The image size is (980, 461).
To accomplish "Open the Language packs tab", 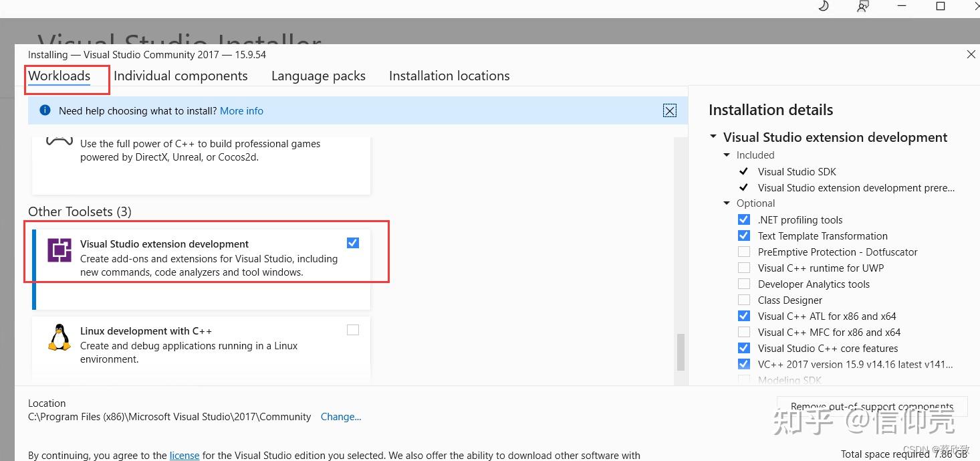I will (x=318, y=76).
